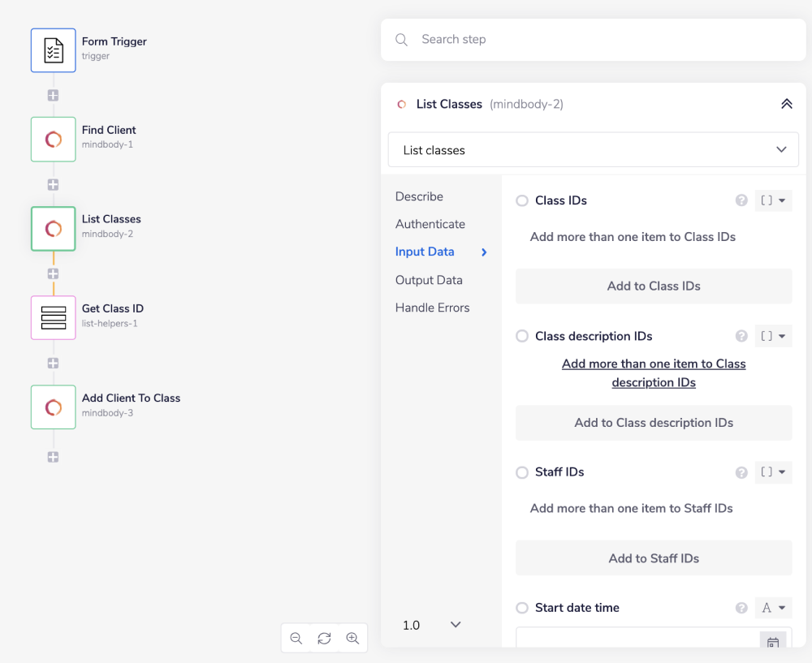
Task: Toggle the Class IDs radio button
Action: point(522,200)
